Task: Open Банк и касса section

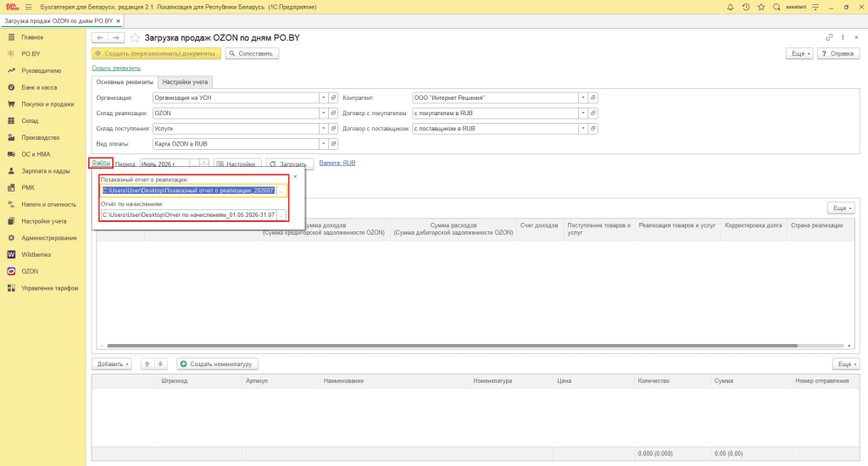Action: pos(39,87)
